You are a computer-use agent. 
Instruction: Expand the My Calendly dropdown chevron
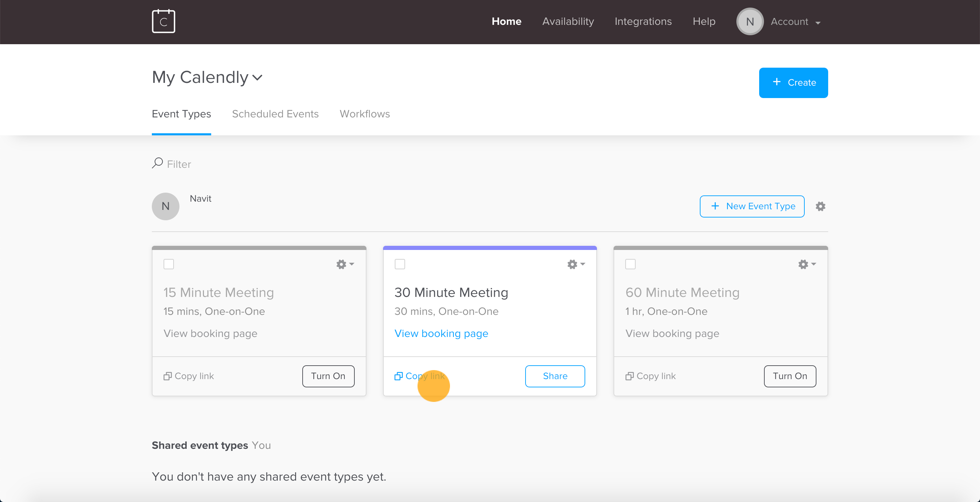point(257,78)
